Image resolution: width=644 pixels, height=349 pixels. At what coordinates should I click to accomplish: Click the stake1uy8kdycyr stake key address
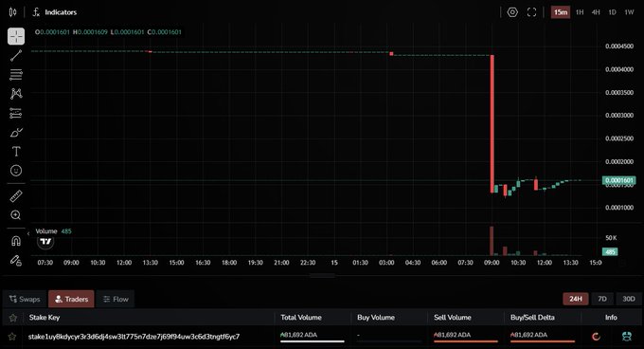(134, 337)
